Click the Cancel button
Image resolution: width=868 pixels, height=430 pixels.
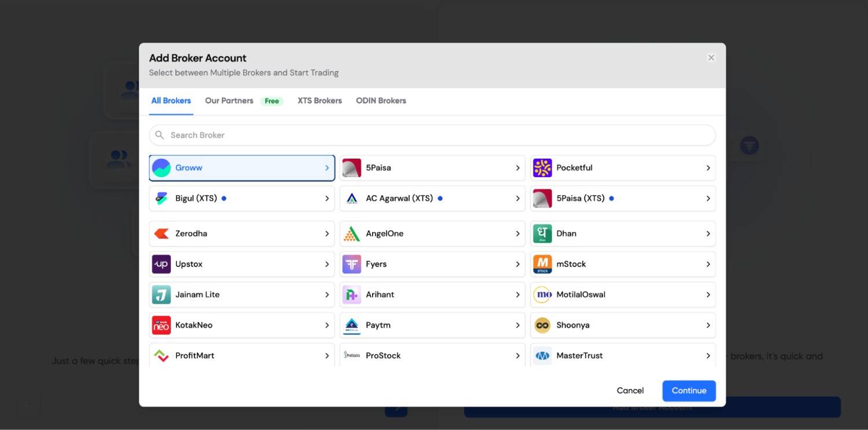point(630,391)
